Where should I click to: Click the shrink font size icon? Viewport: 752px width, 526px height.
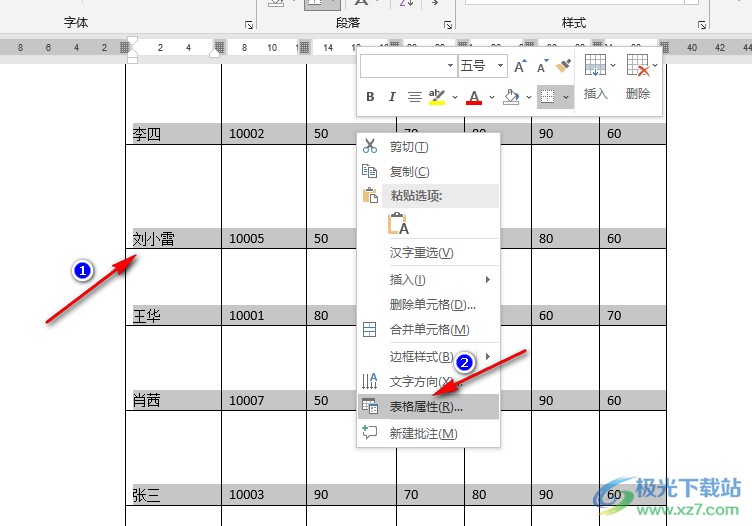point(542,66)
